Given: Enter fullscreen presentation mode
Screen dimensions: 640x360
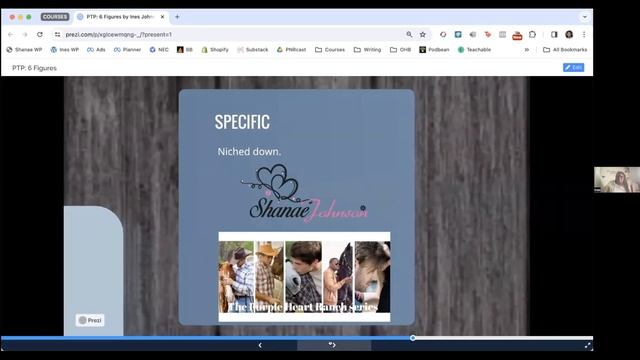Looking at the screenshot, I should [587, 346].
